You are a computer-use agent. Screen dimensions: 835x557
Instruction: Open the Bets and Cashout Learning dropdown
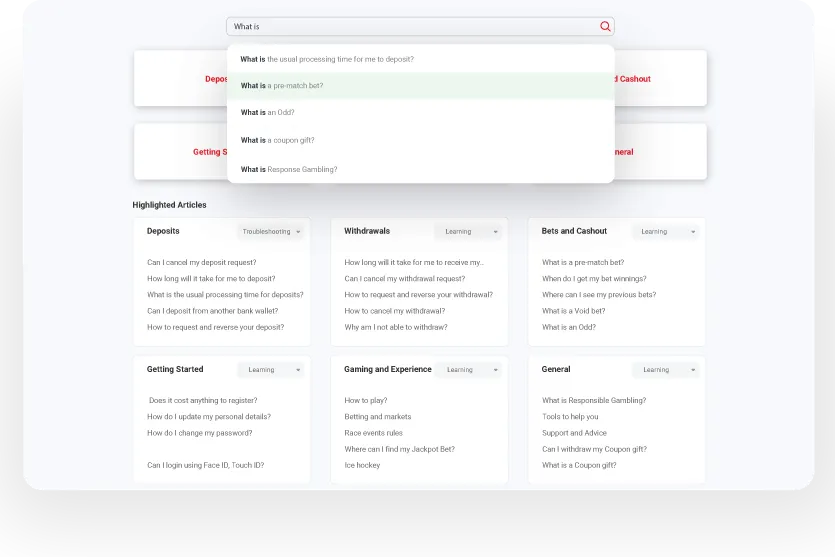coord(664,232)
